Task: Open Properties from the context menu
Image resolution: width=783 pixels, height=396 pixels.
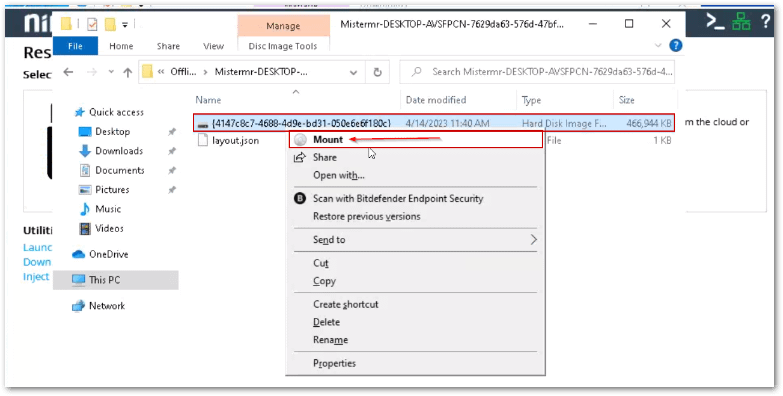Action: pos(334,363)
